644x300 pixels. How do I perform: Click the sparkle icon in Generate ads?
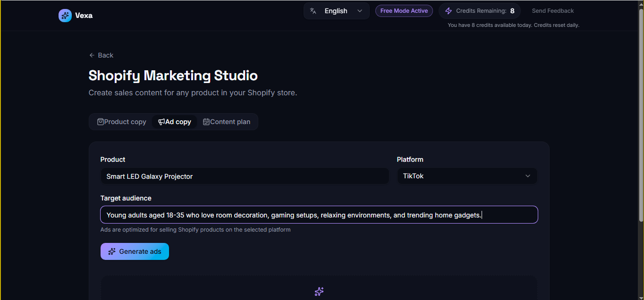(x=112, y=251)
